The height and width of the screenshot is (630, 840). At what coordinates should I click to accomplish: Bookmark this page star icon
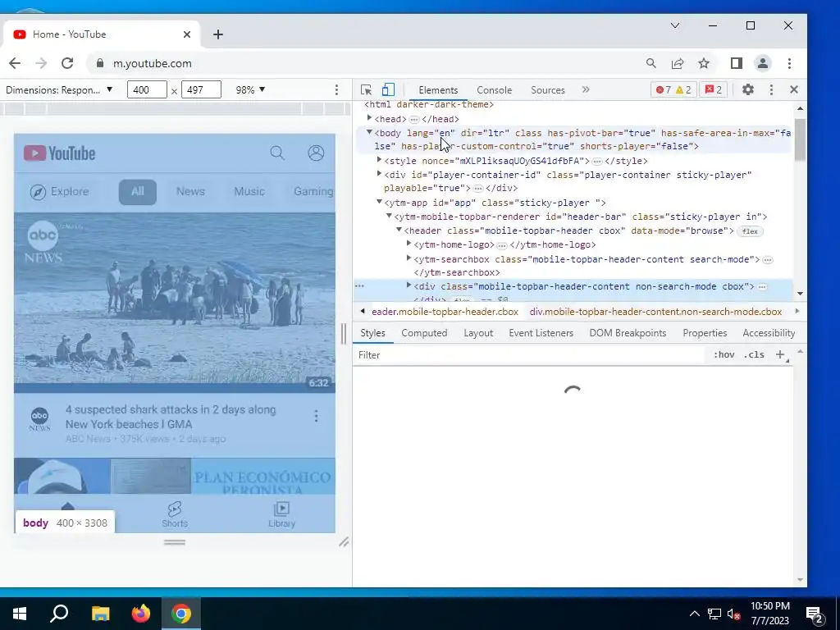click(704, 63)
